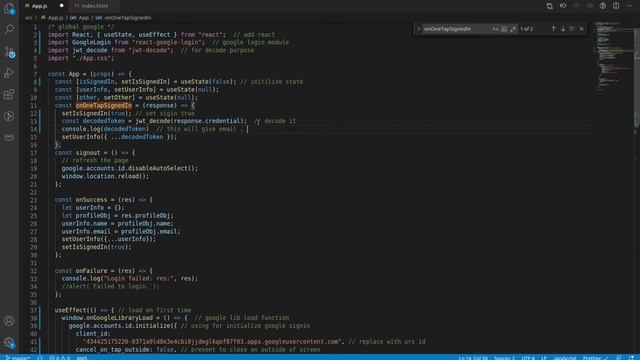Screen dimensions: 640x360
Task: Click the src breadcrumb
Action: click(29, 18)
